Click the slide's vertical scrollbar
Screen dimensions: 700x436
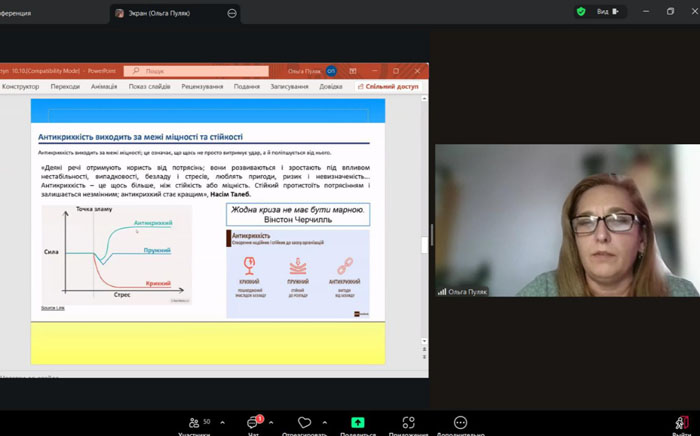[x=425, y=230]
